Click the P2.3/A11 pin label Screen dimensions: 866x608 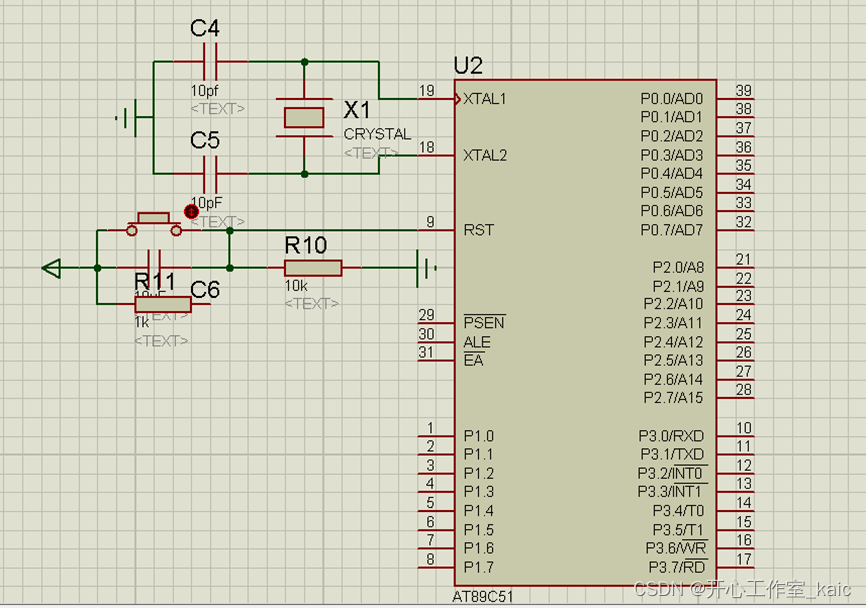(673, 323)
